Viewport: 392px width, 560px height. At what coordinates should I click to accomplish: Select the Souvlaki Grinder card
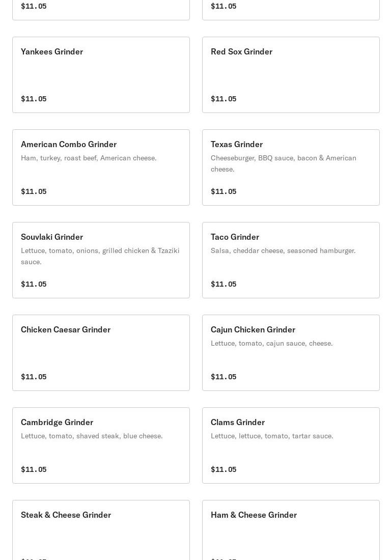pyautogui.click(x=101, y=260)
